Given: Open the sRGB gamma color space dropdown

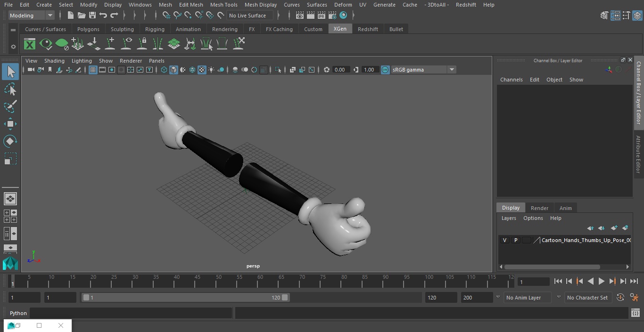Looking at the screenshot, I should [x=452, y=70].
